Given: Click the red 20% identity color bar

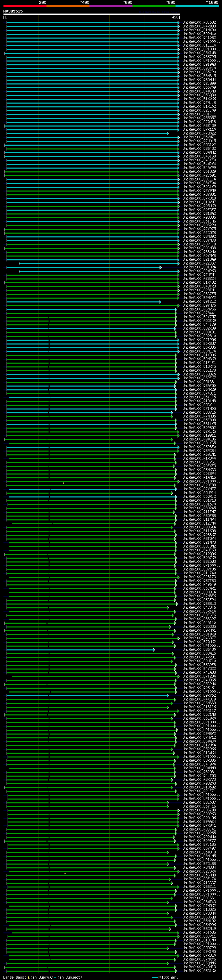Looking at the screenshot, I should (x=25, y=6).
